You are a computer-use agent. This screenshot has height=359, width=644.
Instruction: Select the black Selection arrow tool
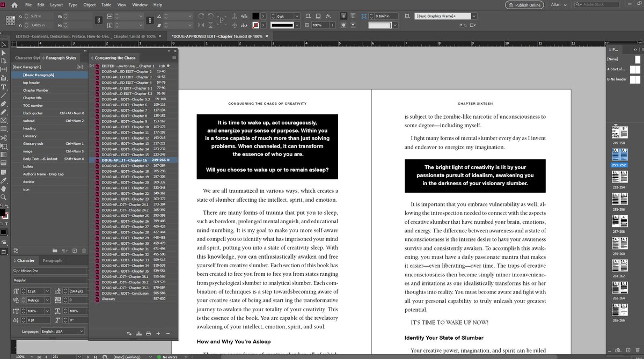[x=4, y=44]
